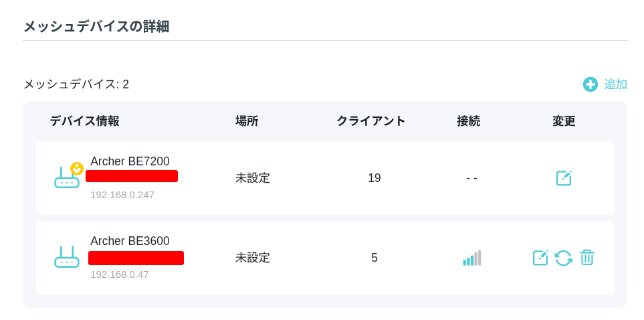
Task: Delete Archer BE3600 using the trash icon
Action: [587, 258]
